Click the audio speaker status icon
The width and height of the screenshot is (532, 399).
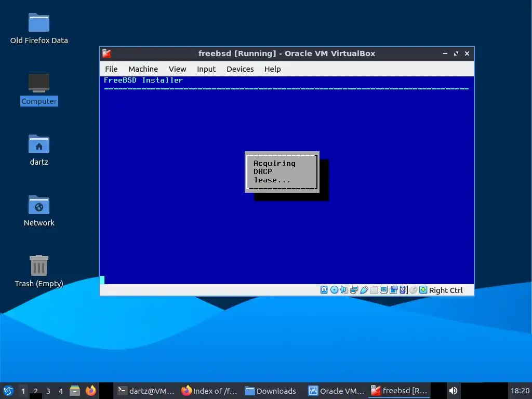click(344, 290)
